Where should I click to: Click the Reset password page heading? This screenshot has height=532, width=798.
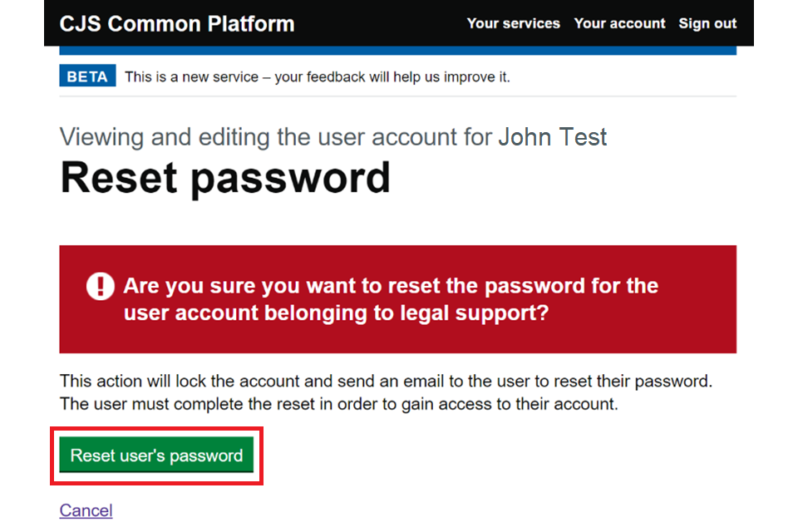224,177
